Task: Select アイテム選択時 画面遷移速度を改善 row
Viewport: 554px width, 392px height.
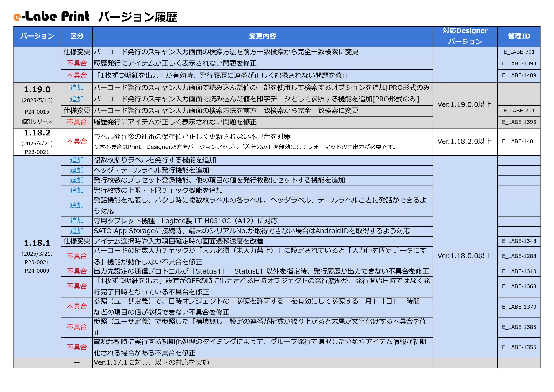Action: [262, 241]
